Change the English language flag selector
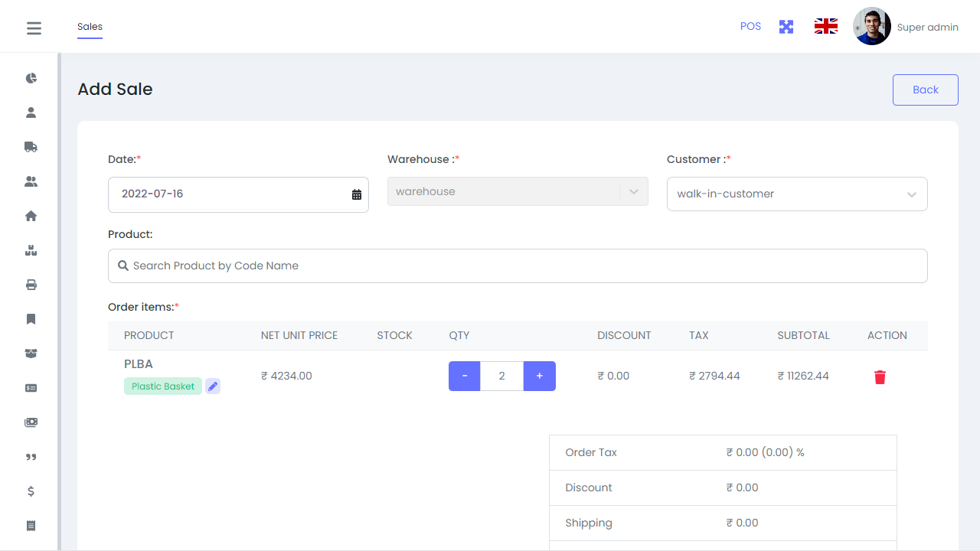Viewport: 980px width, 551px height. tap(825, 25)
